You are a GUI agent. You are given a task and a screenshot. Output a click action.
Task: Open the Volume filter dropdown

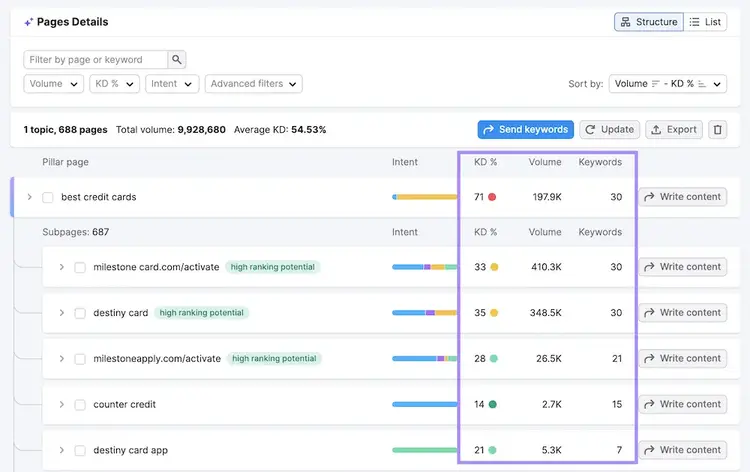click(x=54, y=84)
